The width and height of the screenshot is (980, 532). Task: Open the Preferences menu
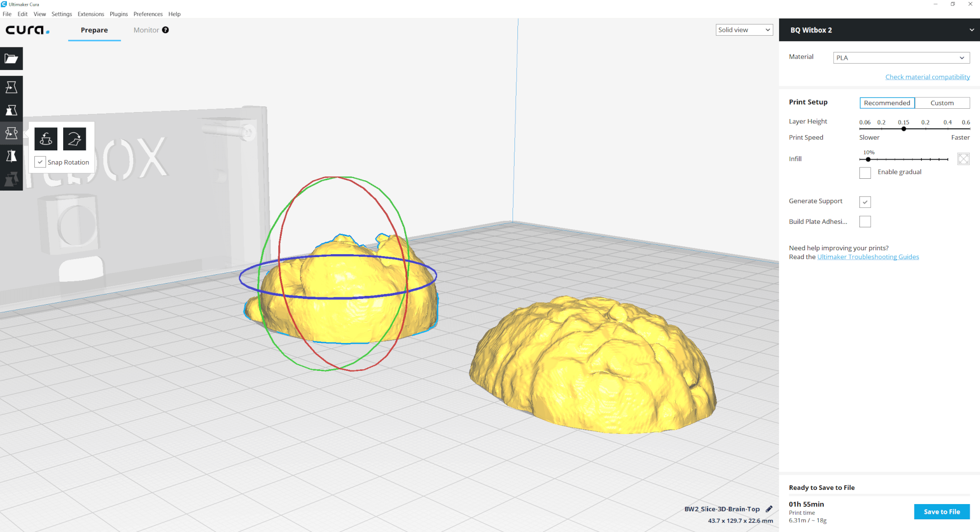(x=148, y=14)
